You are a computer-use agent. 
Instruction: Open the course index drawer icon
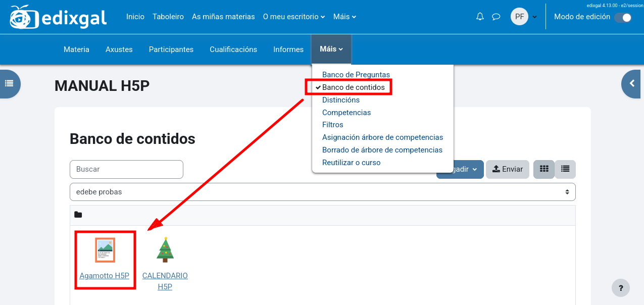9,83
